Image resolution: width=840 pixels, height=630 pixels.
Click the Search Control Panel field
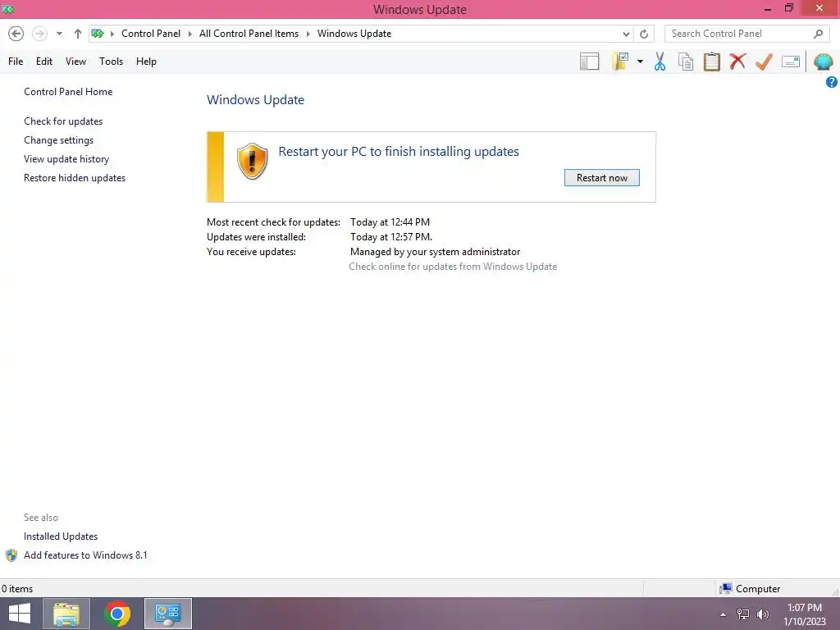746,34
